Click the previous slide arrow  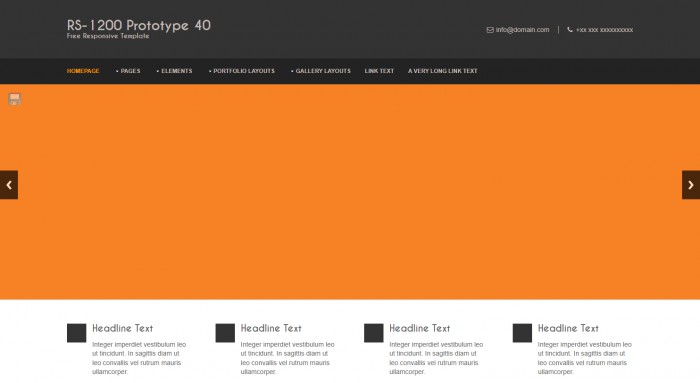(x=9, y=185)
